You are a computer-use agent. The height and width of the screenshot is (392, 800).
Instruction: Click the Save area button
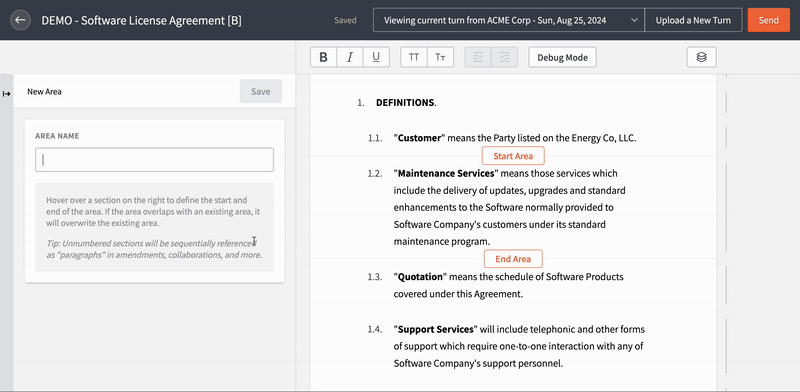tap(261, 91)
